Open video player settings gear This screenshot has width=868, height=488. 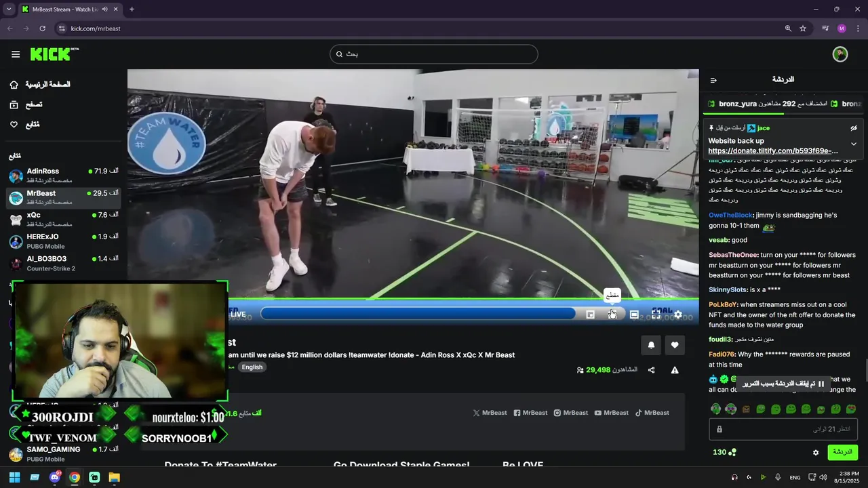click(x=678, y=314)
